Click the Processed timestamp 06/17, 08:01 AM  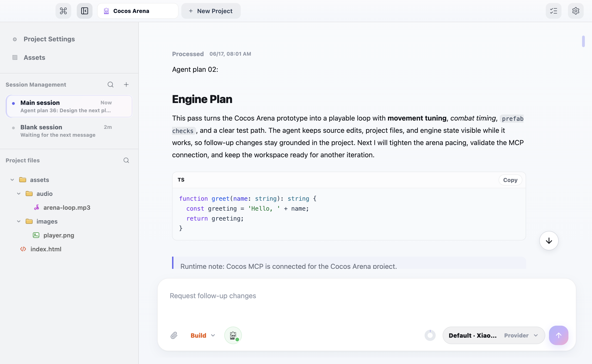coord(230,54)
